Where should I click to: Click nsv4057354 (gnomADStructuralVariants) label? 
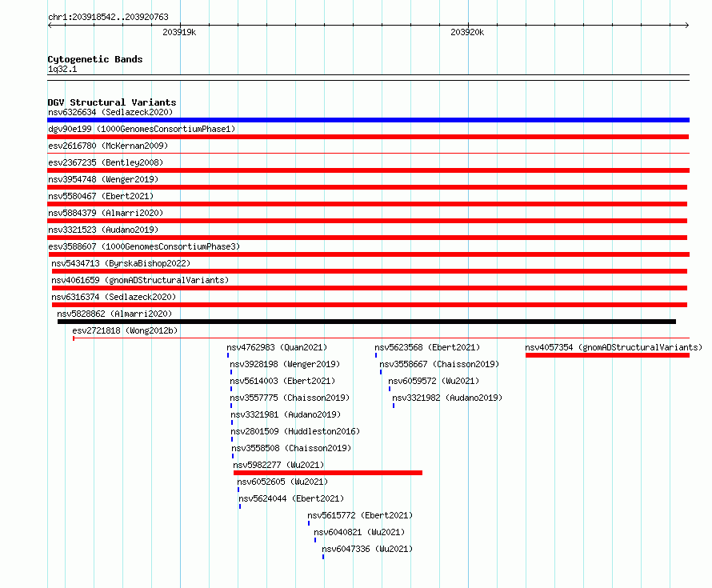[x=614, y=347]
